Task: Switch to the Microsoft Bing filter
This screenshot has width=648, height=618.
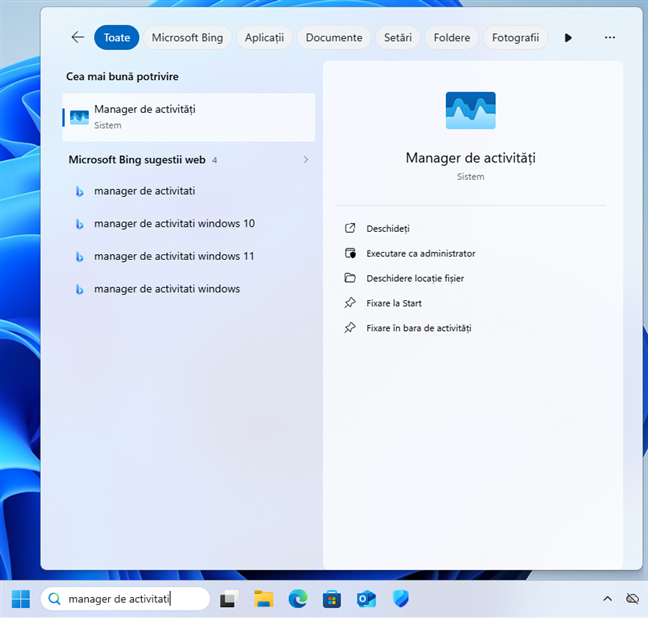Action: tap(187, 38)
